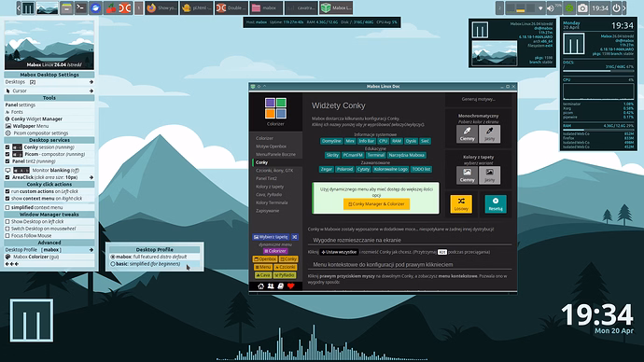This screenshot has height=362, width=644.
Task: Click the tray expander arrow before the volume icon
Action: (x=540, y=7)
